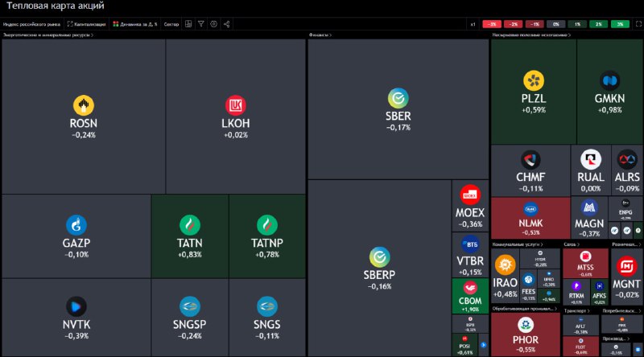This screenshot has height=357, width=644.
Task: Click the 3% bright green legend swatch
Action: pyautogui.click(x=620, y=24)
